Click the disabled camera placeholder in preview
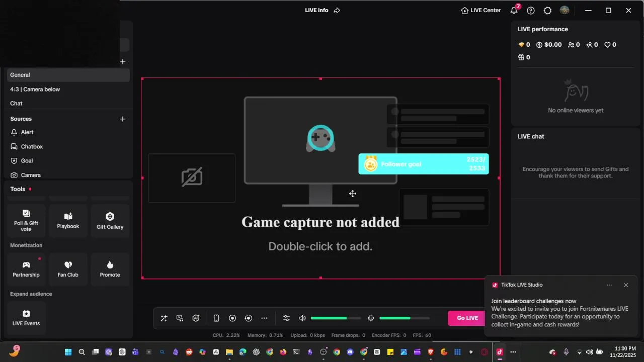The image size is (644, 362). click(x=192, y=177)
